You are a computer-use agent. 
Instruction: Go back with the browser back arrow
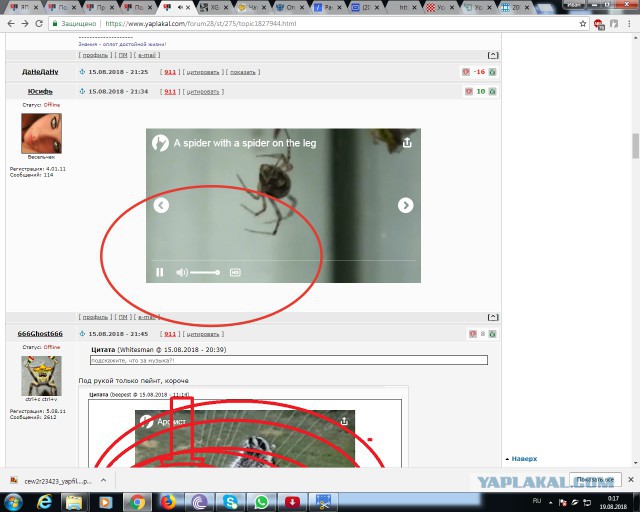coord(11,24)
